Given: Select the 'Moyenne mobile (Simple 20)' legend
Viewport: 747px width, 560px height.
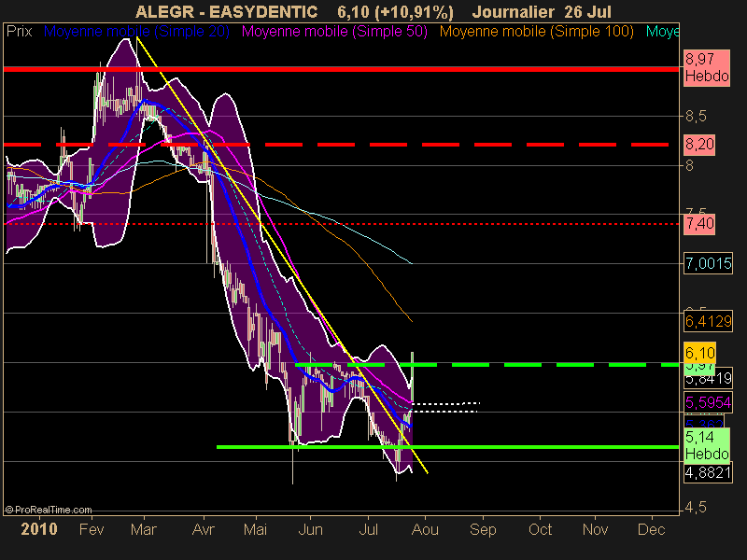Looking at the screenshot, I should click(x=136, y=32).
